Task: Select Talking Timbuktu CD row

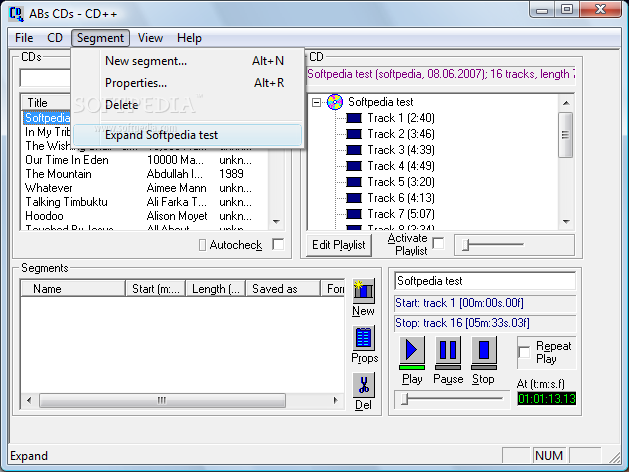Action: tap(144, 202)
